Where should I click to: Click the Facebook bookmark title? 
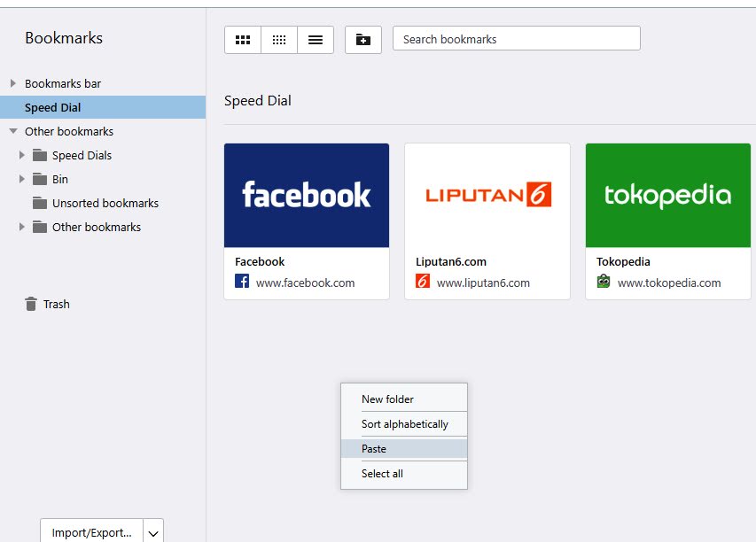point(260,261)
